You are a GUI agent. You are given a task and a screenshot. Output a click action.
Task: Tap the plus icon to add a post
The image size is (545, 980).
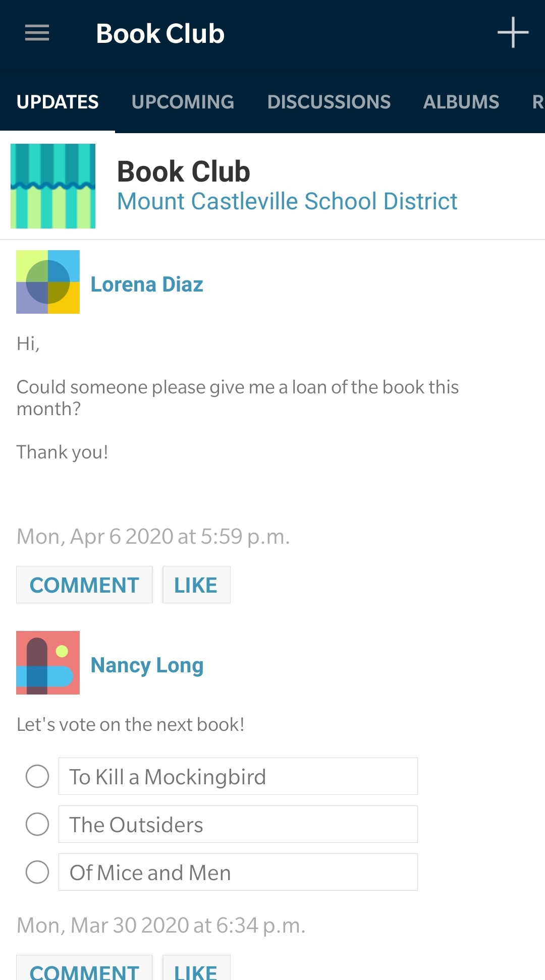(513, 33)
